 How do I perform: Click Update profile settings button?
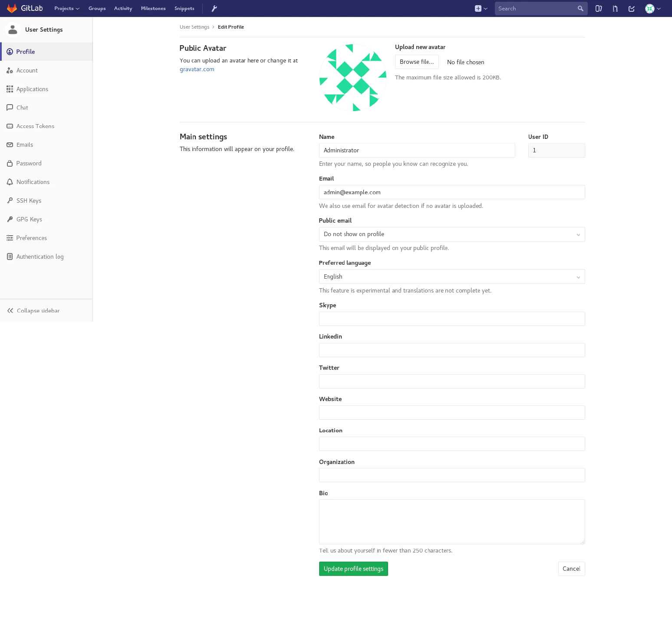(353, 569)
